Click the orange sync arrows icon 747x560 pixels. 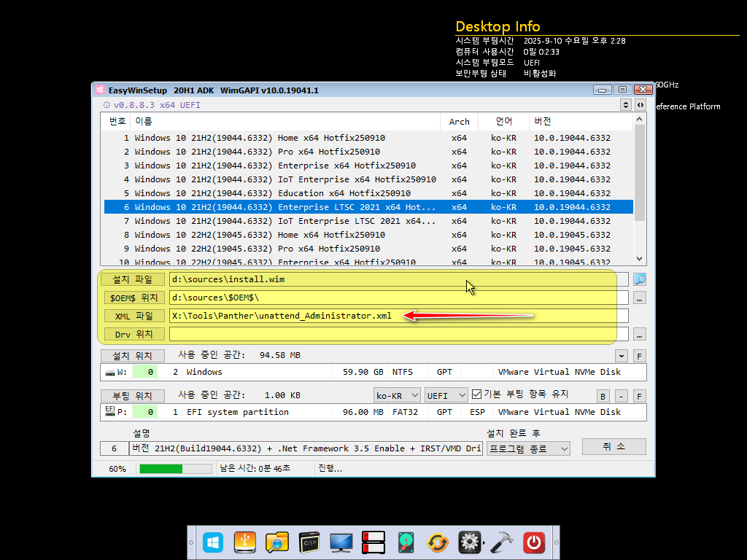tap(438, 542)
